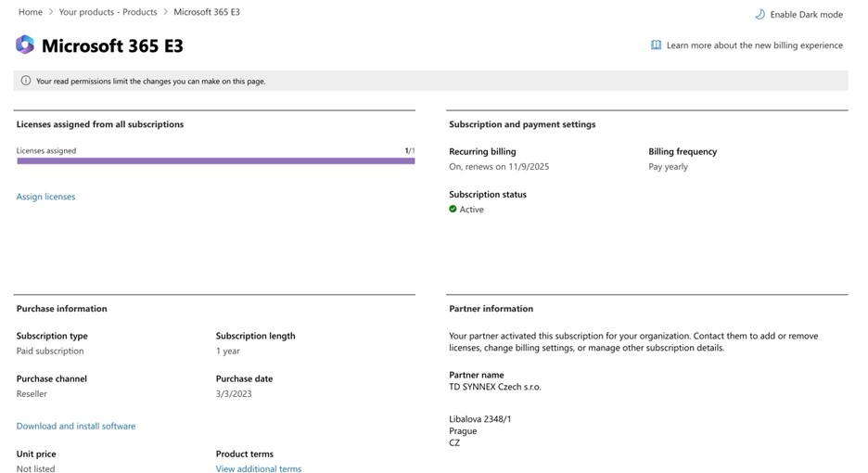Viewport: 868px width, 473px height.
Task: Click 'On, renews on 11/9/2025' text
Action: pos(499,167)
